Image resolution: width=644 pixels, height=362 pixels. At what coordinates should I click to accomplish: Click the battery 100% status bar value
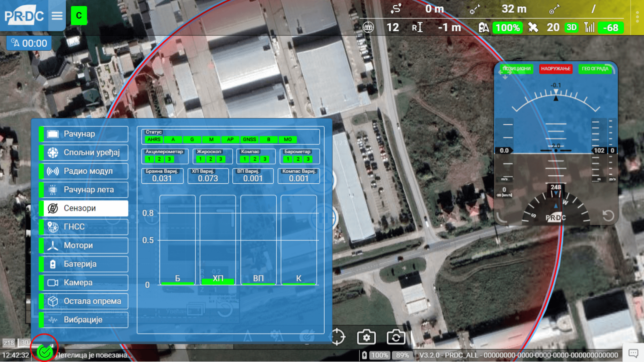379,355
